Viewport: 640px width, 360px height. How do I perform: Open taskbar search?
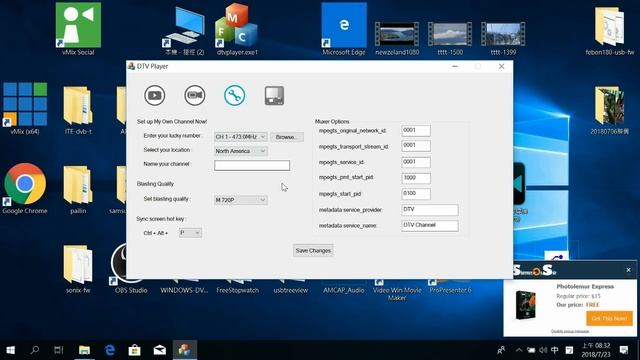(x=35, y=350)
